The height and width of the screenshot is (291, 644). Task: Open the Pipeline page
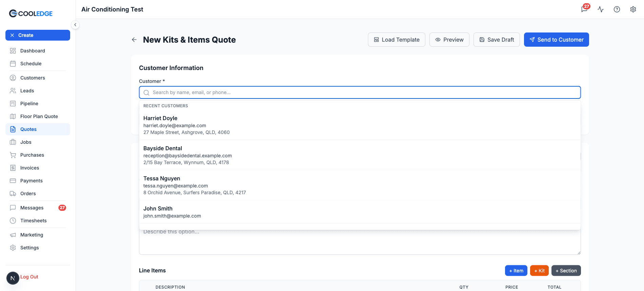[x=38, y=104]
